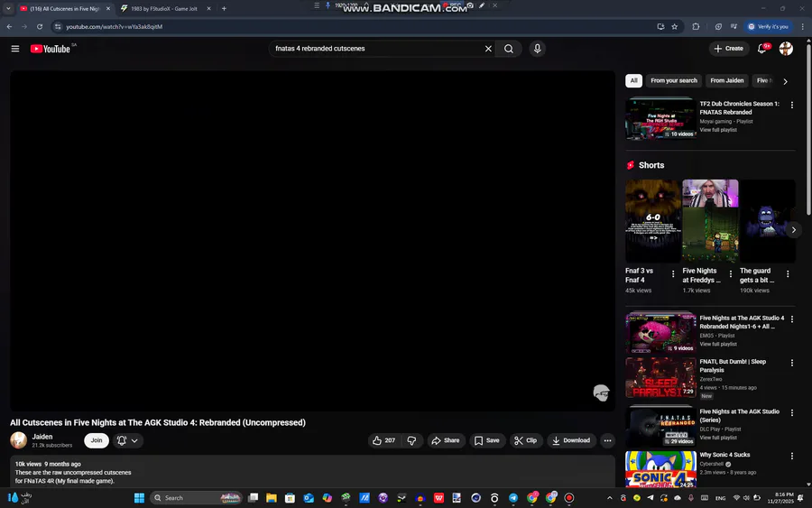Image resolution: width=812 pixels, height=508 pixels.
Task: Install YouTube app from address bar icon
Action: pyautogui.click(x=660, y=26)
